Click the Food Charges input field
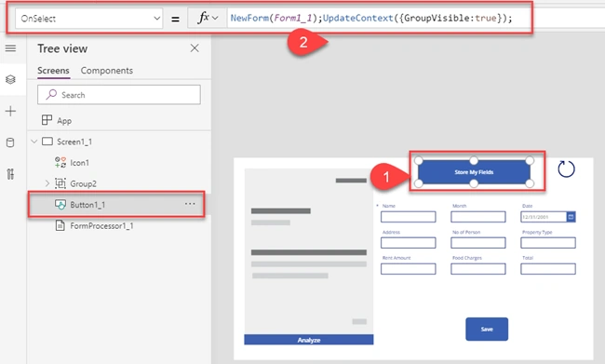 click(x=478, y=269)
